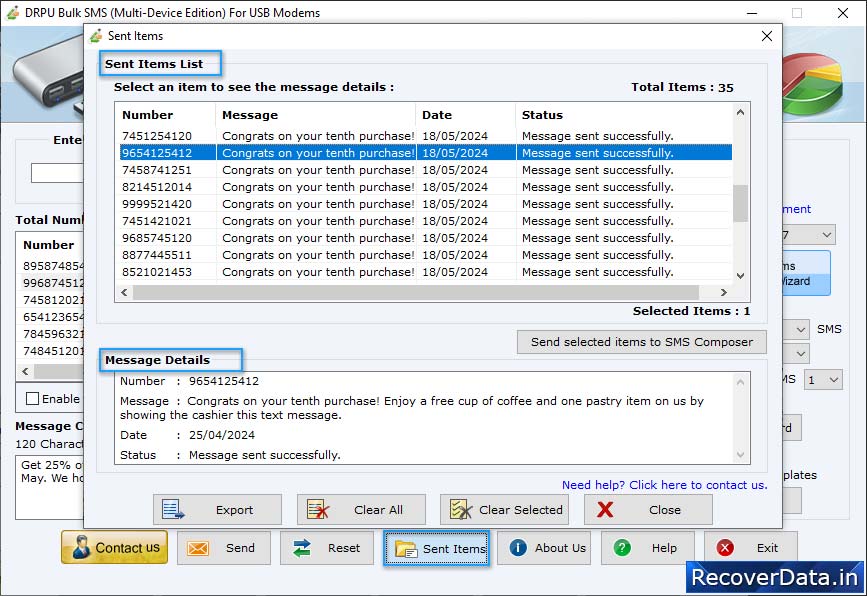Open the dropdown showing value 1
867x596 pixels.
(823, 380)
